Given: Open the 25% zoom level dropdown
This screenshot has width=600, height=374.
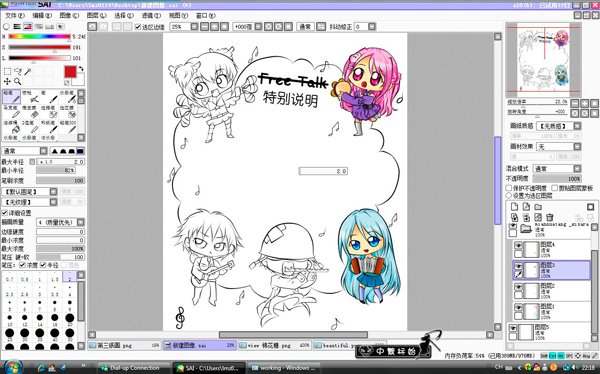Looking at the screenshot, I should [184, 27].
